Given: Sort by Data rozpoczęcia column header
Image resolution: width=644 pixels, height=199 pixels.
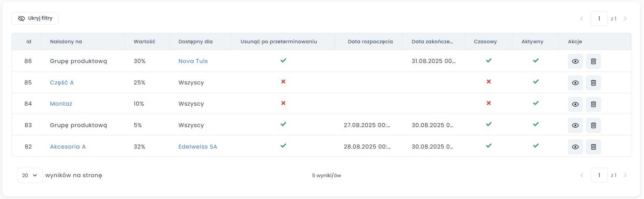Looking at the screenshot, I should (x=370, y=42).
